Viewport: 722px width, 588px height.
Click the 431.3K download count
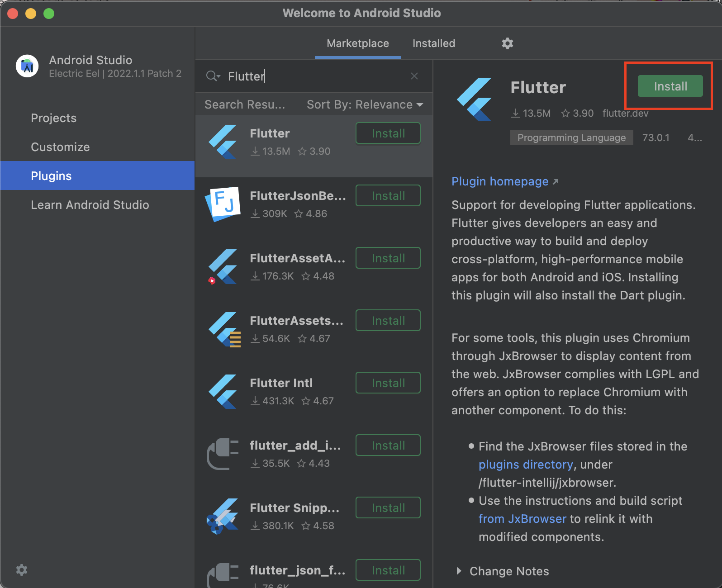(278, 401)
